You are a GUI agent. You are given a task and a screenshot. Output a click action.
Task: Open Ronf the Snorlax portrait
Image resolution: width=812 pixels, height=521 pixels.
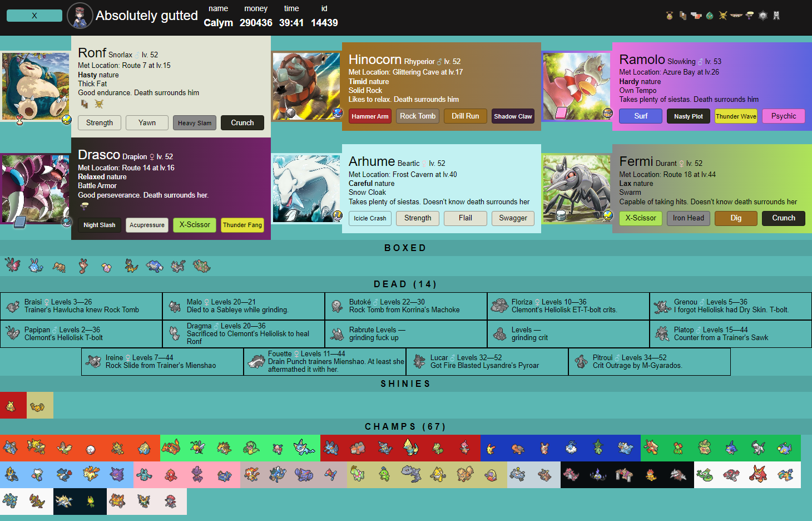(x=36, y=87)
